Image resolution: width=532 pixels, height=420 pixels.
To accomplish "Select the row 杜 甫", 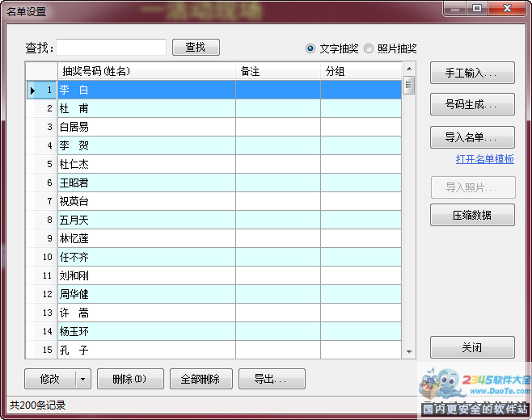I will coord(213,108).
